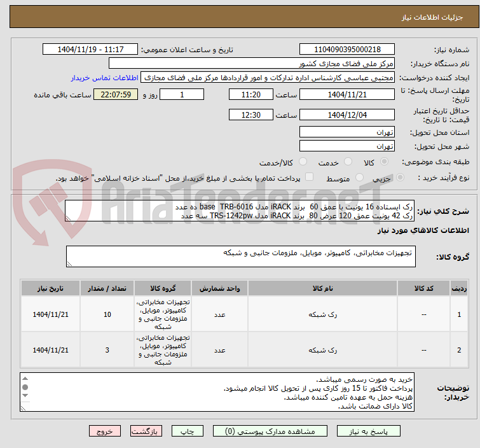Screen dimensions: 480x448
Task: Click scroll up arrow in توضیحات خریدار box
Action: (25, 379)
